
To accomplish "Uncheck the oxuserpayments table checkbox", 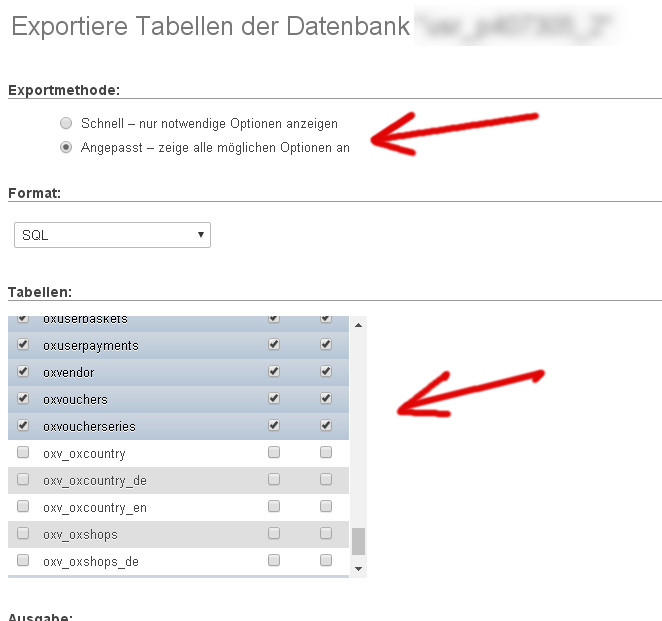I will (x=23, y=344).
